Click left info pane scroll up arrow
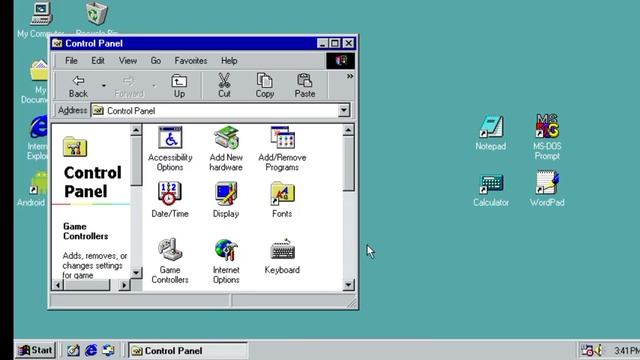Screen dimensions: 640x360 click(x=136, y=130)
